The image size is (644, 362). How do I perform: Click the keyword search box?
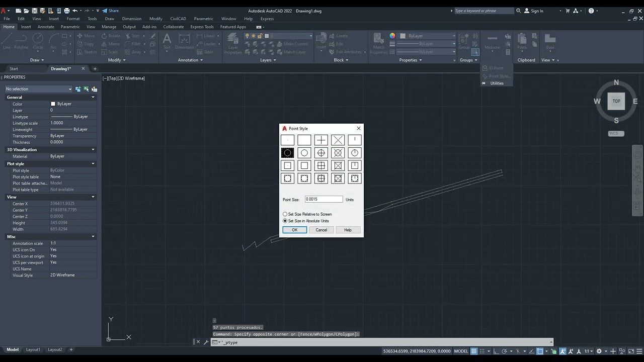(x=484, y=11)
